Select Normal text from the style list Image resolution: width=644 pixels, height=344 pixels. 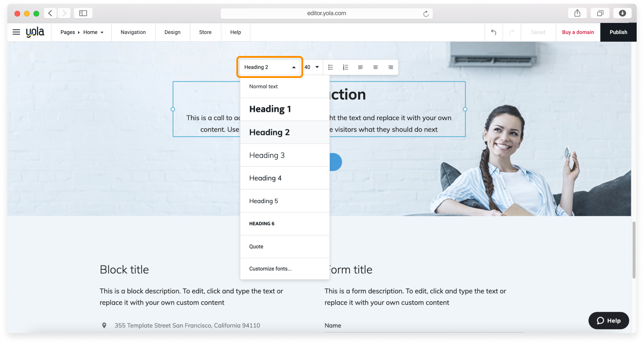click(263, 86)
